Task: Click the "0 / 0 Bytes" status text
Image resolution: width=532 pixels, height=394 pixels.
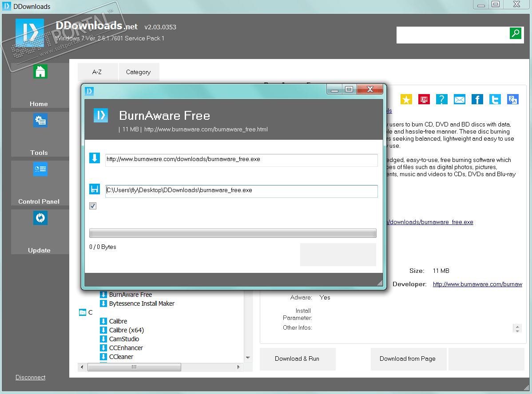Action: [x=103, y=247]
